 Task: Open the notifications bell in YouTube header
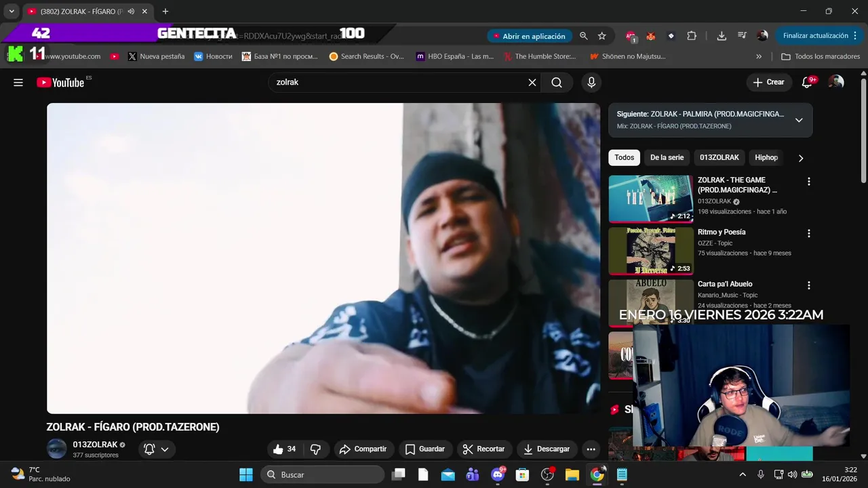807,83
